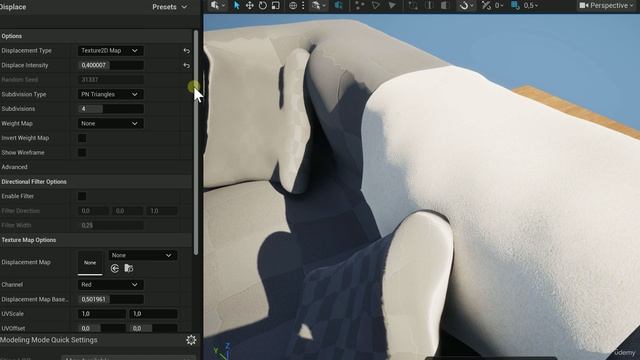The image size is (640, 360).
Task: Click the Modeling Mode Quick Settings title
Action: click(x=49, y=340)
